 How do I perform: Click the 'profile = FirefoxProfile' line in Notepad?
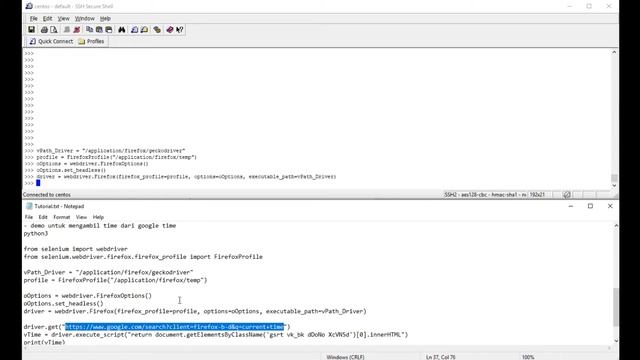115,280
